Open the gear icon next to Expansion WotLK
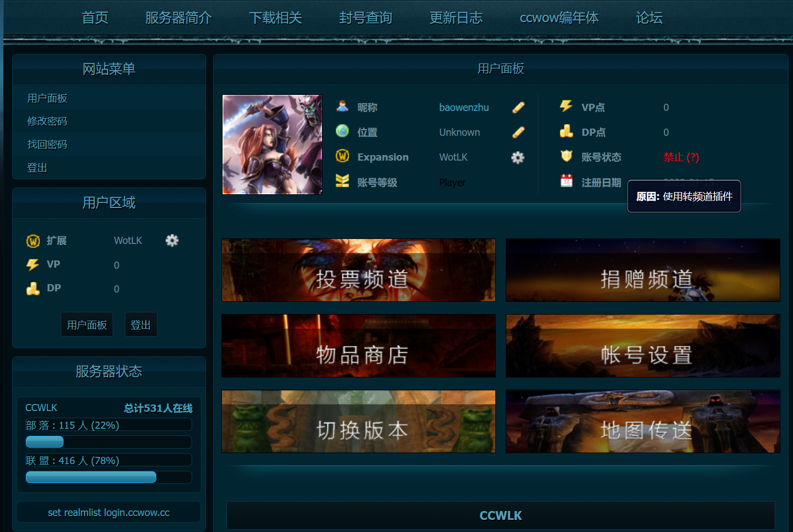The width and height of the screenshot is (793, 532). tap(517, 157)
